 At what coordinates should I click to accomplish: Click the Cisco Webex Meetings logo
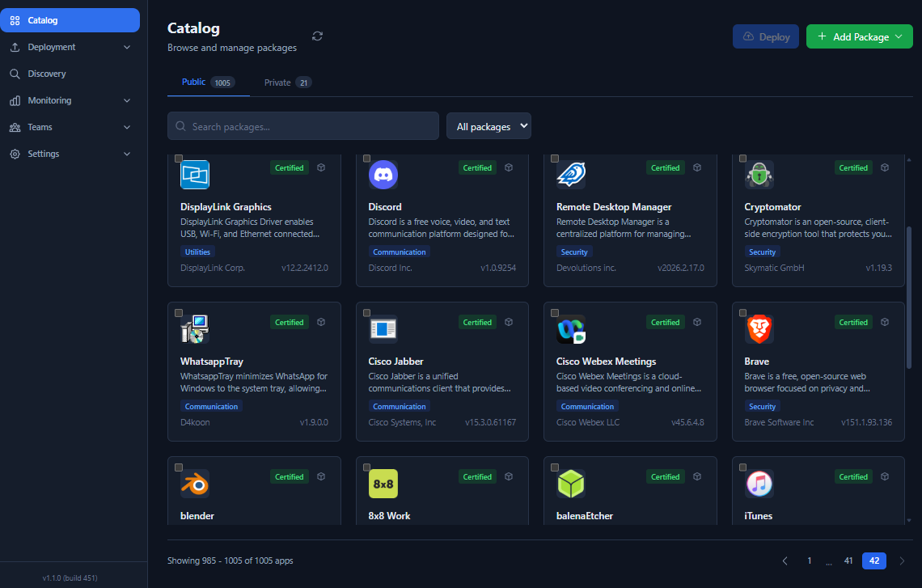[x=571, y=329]
